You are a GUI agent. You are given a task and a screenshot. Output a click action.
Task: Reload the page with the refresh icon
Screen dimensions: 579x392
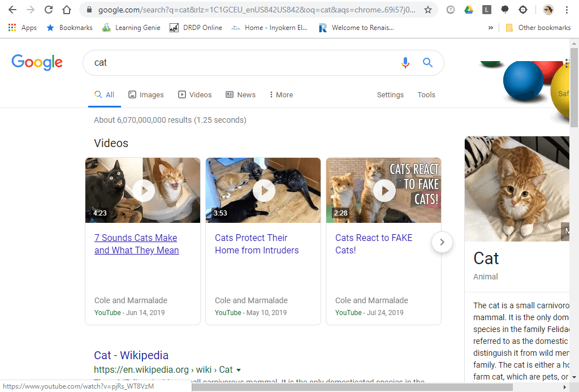48,10
